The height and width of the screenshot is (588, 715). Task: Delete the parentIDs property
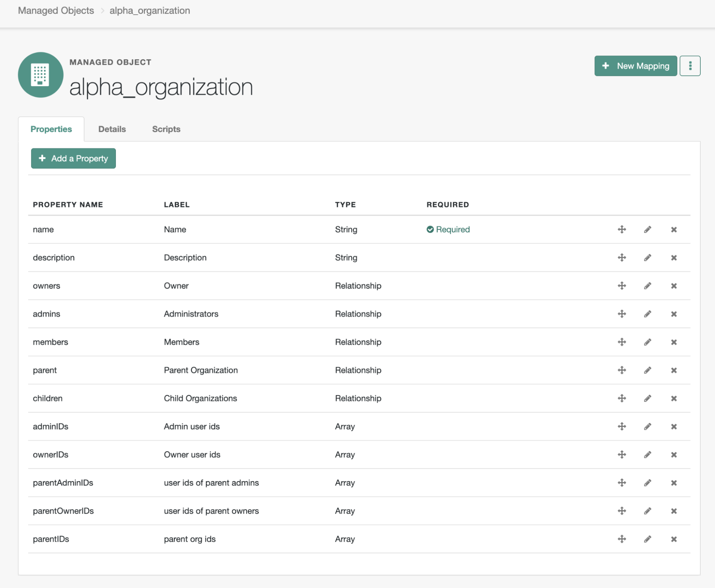(674, 539)
